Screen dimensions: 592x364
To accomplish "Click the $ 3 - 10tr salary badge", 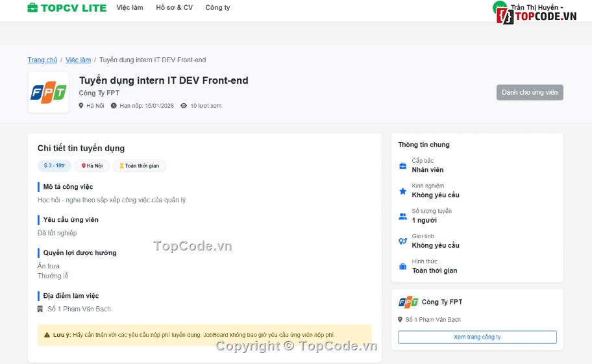I will pos(55,165).
